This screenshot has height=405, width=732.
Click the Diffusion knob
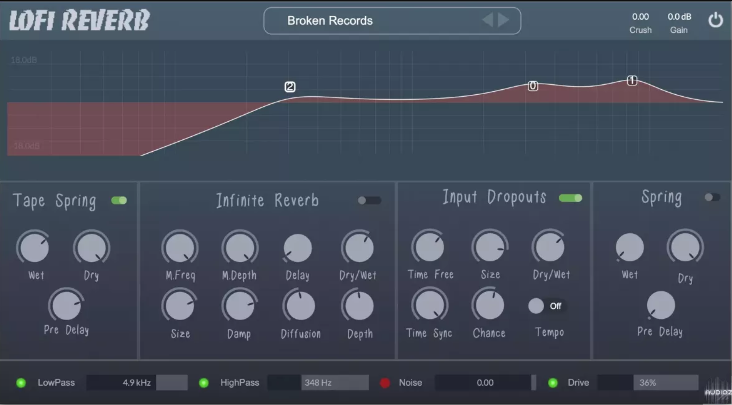[299, 306]
